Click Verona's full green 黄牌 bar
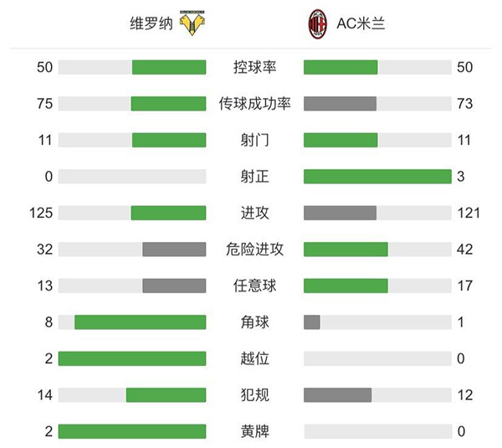502x448 pixels. pyautogui.click(x=132, y=431)
